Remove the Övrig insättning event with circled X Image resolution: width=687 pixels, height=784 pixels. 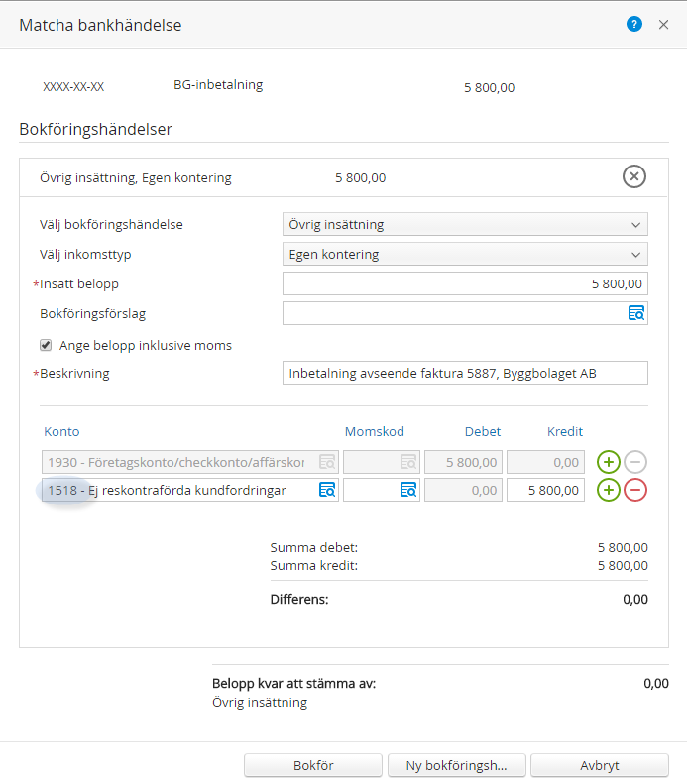pyautogui.click(x=634, y=176)
